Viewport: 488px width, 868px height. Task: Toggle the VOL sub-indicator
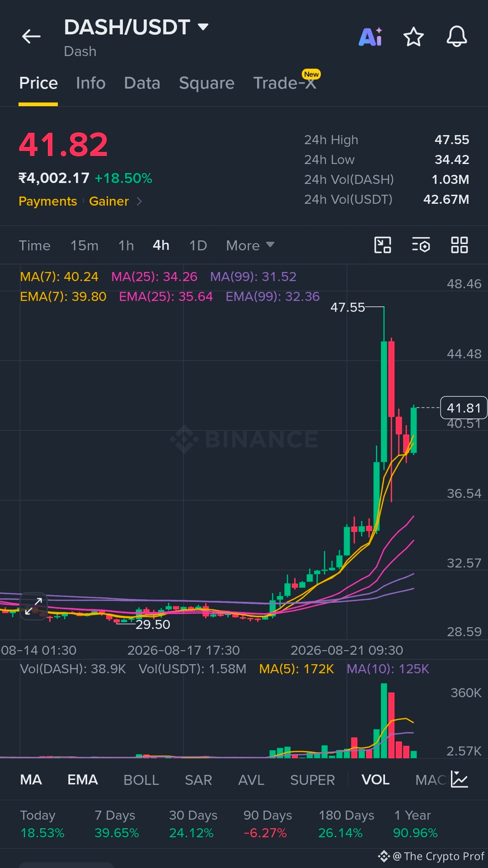click(375, 780)
